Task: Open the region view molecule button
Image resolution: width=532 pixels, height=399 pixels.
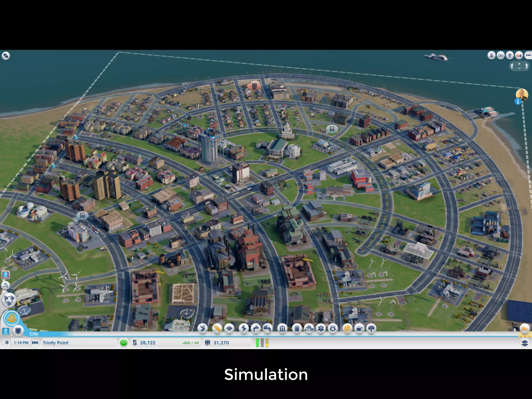Action: point(8,300)
